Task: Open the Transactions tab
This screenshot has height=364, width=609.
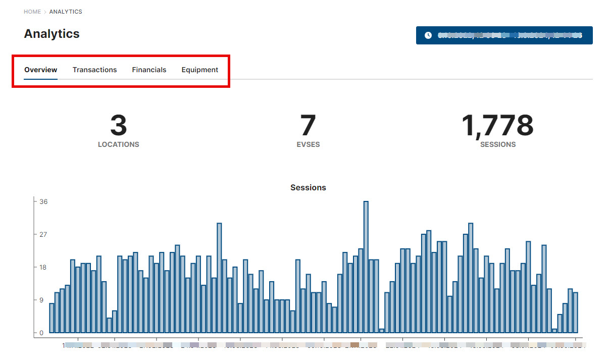Action: (x=94, y=70)
